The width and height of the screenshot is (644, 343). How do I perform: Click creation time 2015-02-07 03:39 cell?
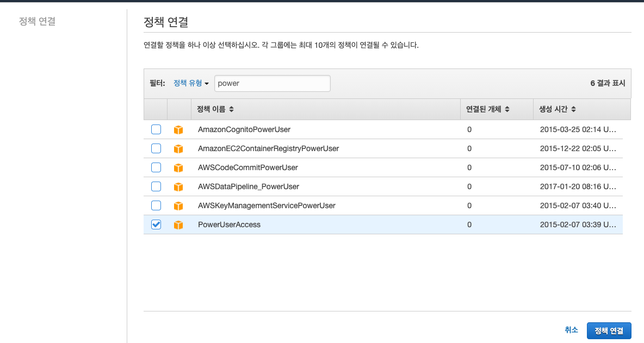click(x=578, y=225)
